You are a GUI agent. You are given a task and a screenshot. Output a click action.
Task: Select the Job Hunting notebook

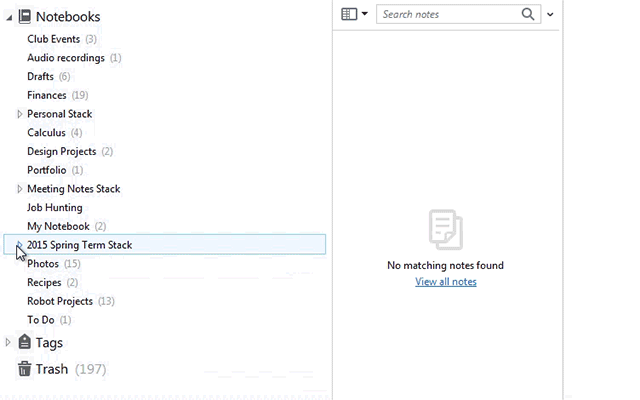55,208
